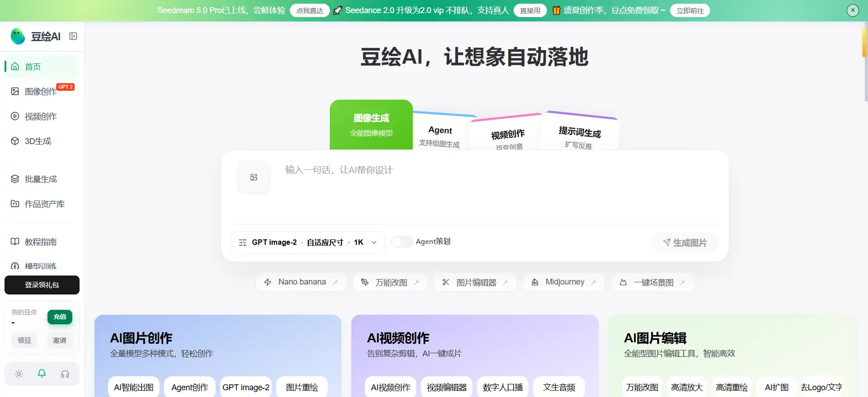Viewport: 868px width, 397px height.
Task: Click 万能改图 under AI图片编辑
Action: click(x=642, y=387)
